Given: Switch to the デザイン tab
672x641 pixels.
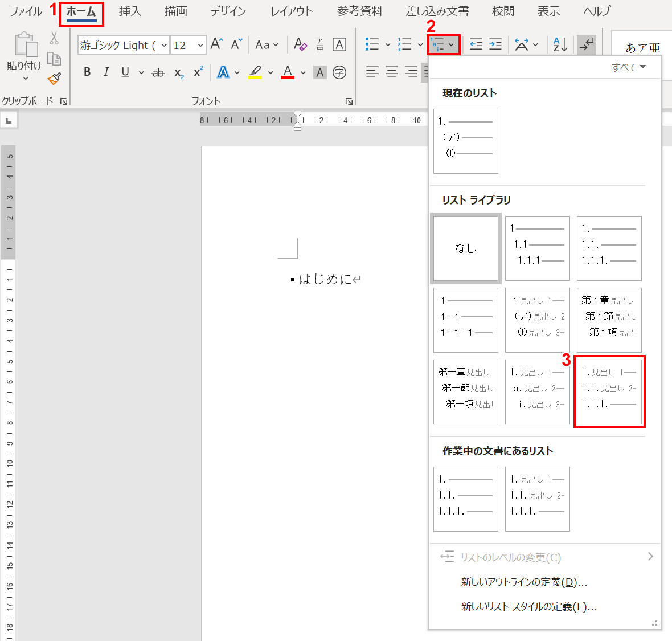Looking at the screenshot, I should [x=228, y=11].
